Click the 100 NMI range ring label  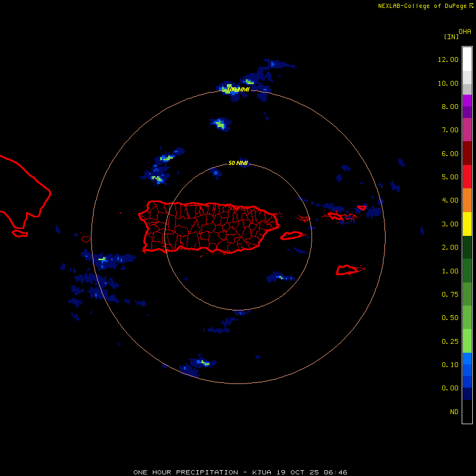(238, 89)
